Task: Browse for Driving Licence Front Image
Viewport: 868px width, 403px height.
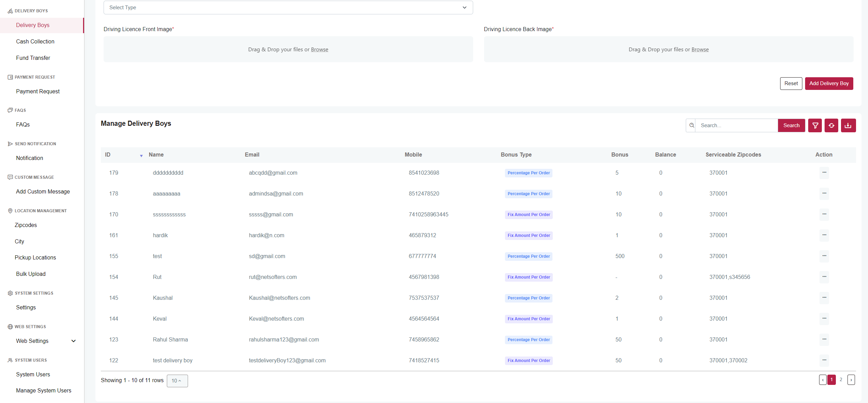Action: click(x=319, y=50)
